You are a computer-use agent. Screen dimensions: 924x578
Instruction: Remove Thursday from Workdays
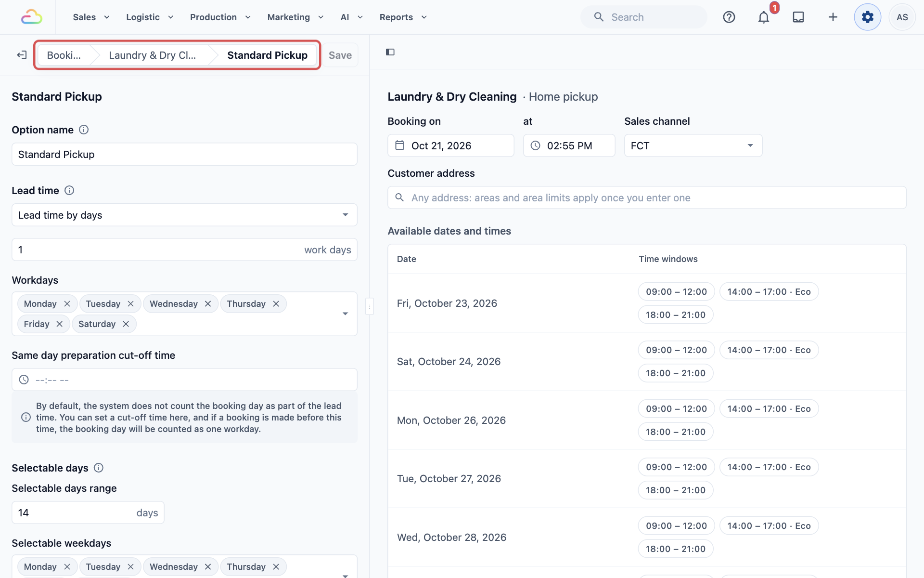276,304
